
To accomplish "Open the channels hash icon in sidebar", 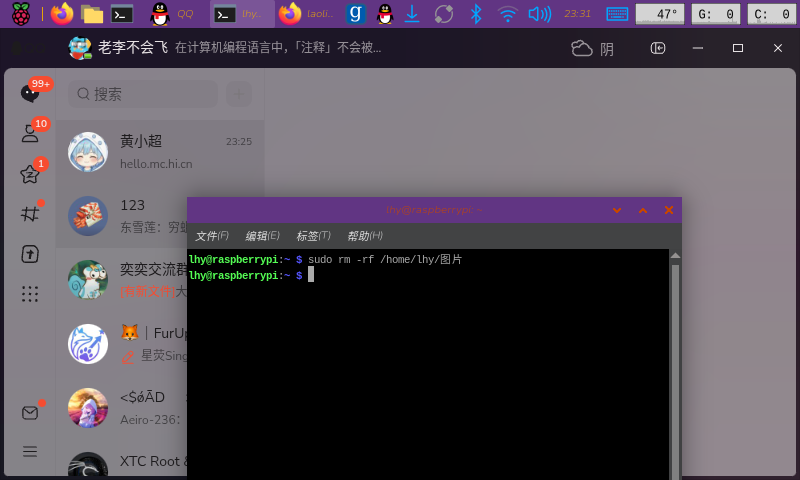I will pyautogui.click(x=30, y=214).
